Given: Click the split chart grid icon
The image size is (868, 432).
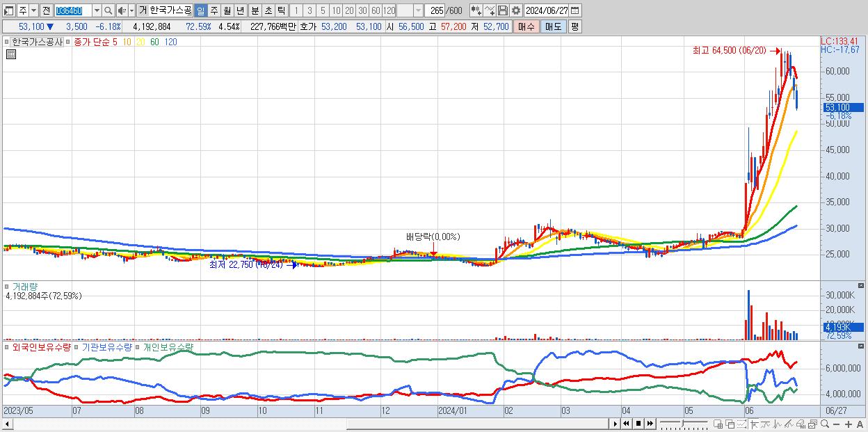Looking at the screenshot, I should pyautogui.click(x=718, y=424).
